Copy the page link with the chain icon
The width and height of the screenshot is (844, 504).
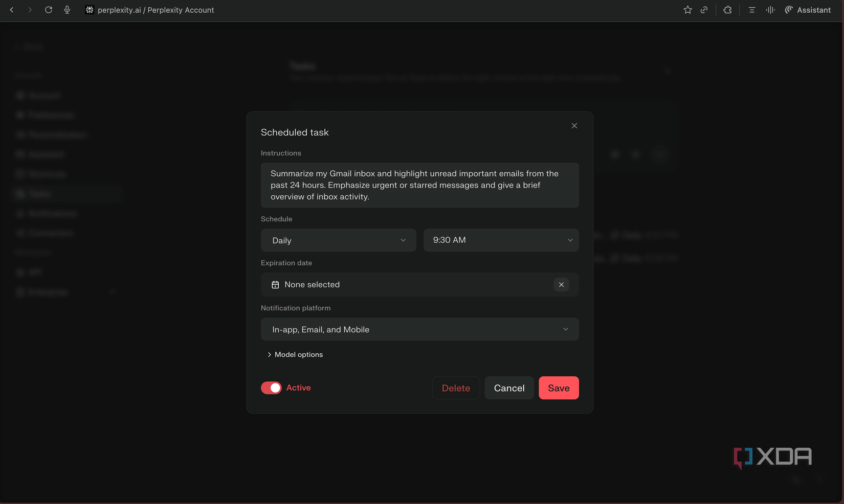704,10
